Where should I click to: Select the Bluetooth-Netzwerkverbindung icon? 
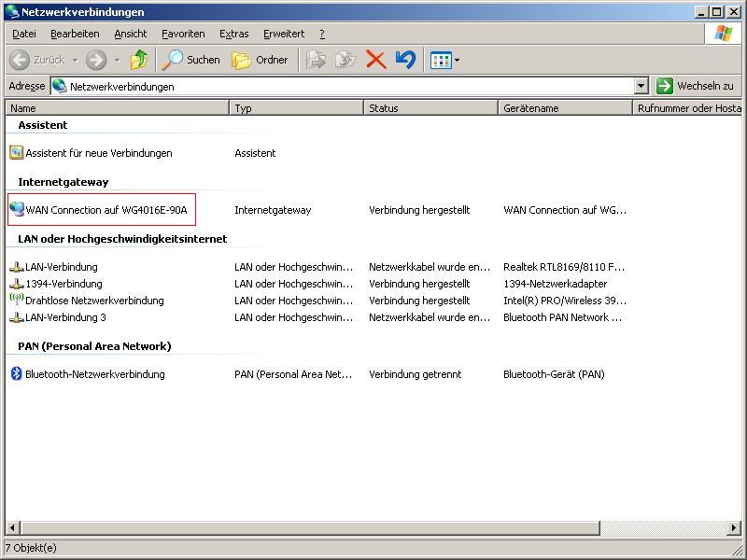click(x=17, y=374)
